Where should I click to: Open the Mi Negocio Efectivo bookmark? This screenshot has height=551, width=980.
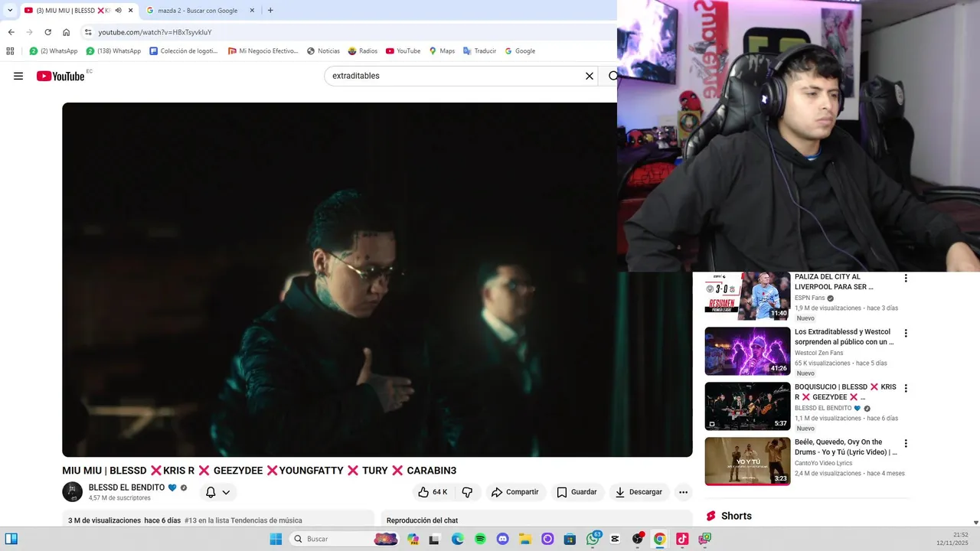(263, 51)
